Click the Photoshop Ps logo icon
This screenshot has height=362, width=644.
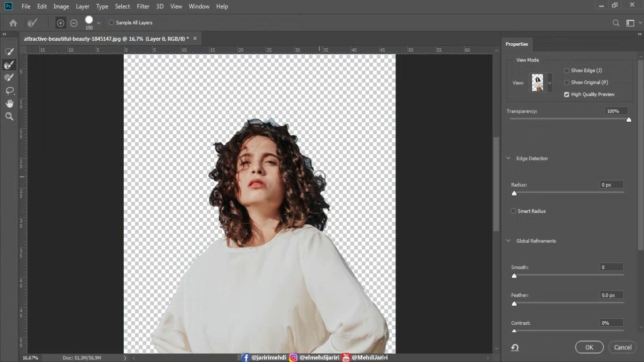click(8, 6)
